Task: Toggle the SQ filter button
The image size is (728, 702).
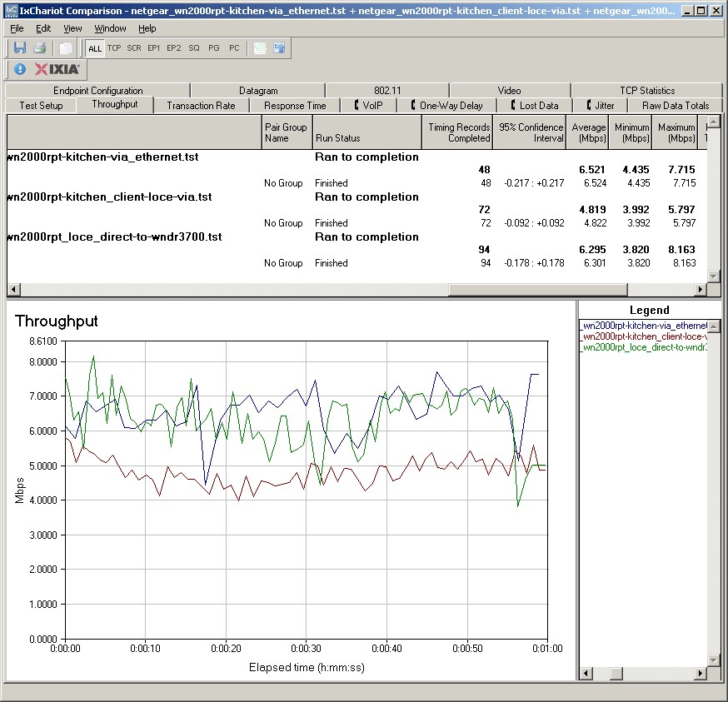Action: click(x=194, y=47)
